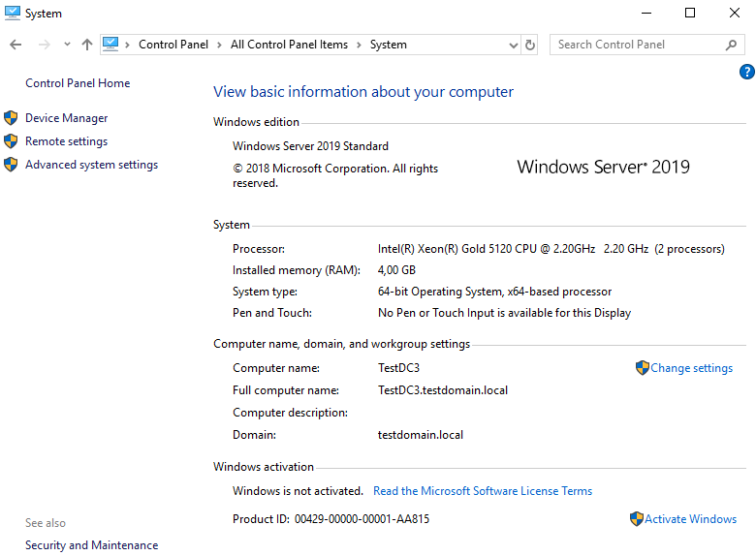The width and height of the screenshot is (756, 556).
Task: Click 'View basic information about your computer' heading
Action: point(363,92)
